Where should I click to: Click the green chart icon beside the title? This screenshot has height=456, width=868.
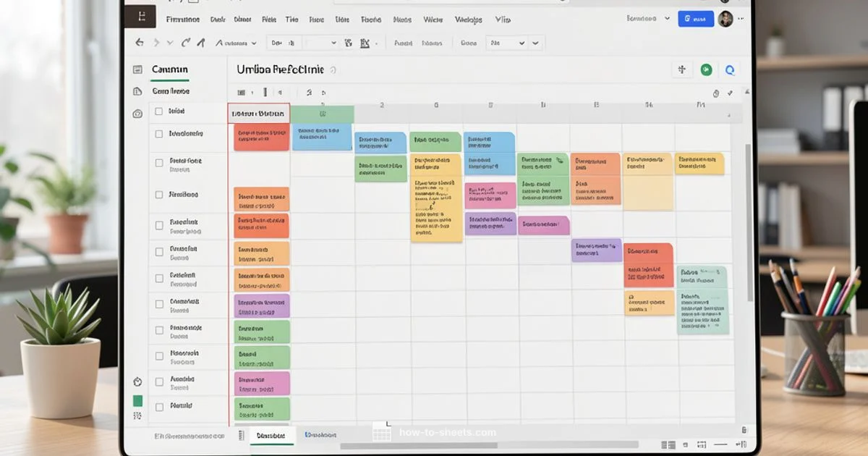coord(706,69)
